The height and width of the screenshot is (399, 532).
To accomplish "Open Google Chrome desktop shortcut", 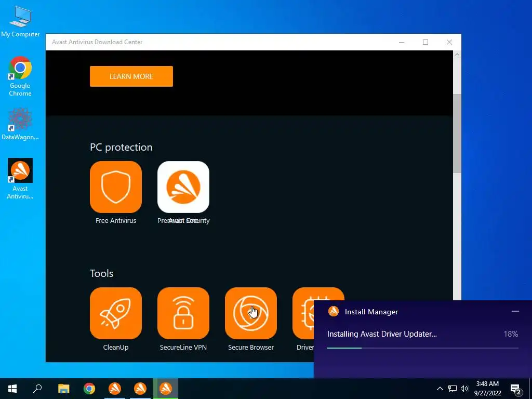I will tap(20, 76).
